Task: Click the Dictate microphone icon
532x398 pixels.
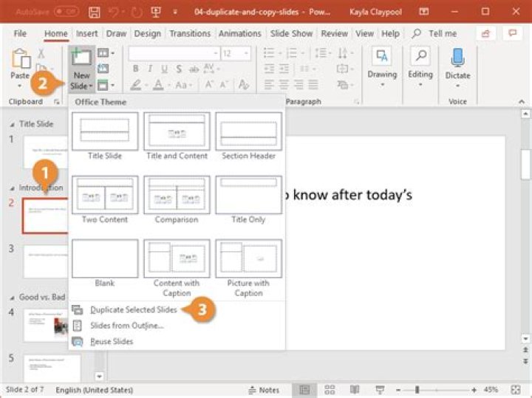Action: click(457, 57)
